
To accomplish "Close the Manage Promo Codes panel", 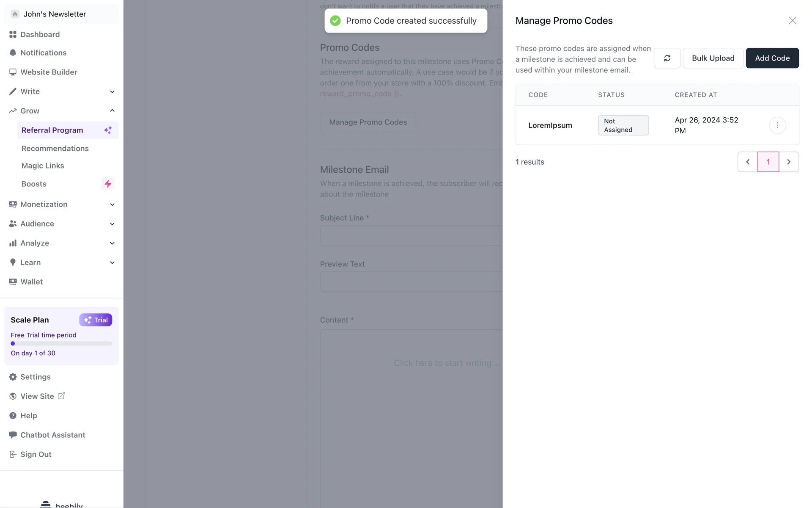I will (x=792, y=21).
